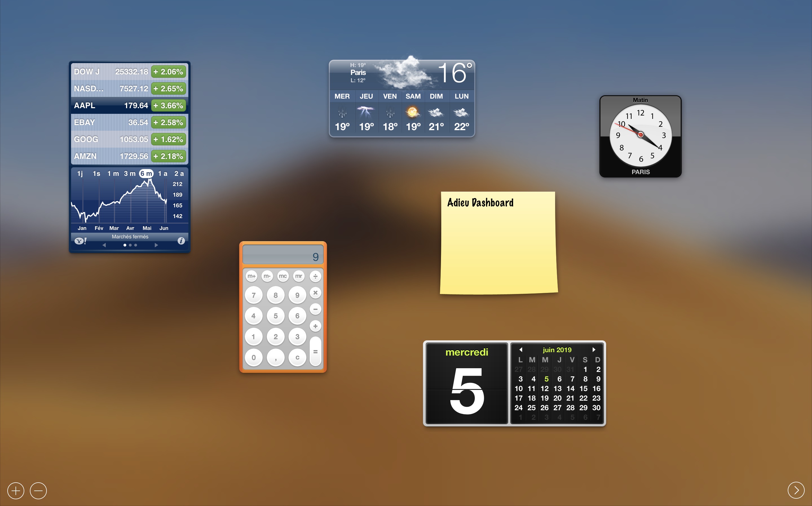Toggle AAPL percent change badge
812x506 pixels.
[168, 105]
